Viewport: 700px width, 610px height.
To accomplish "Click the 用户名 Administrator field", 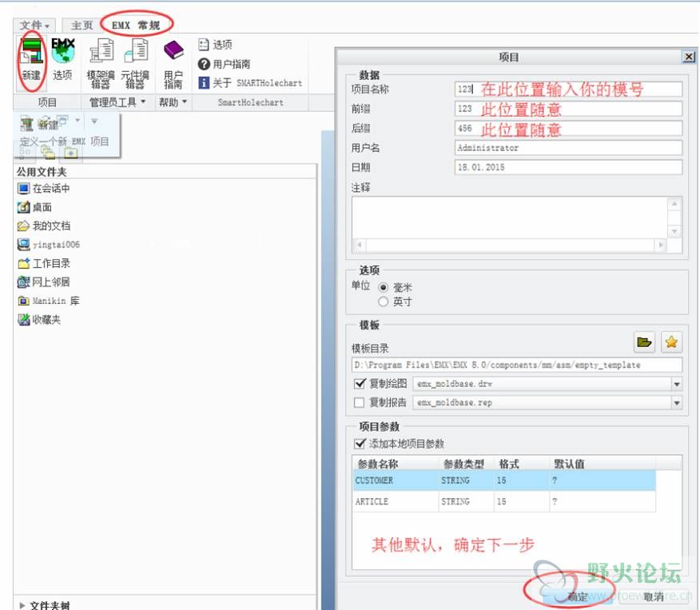I will coord(568,148).
